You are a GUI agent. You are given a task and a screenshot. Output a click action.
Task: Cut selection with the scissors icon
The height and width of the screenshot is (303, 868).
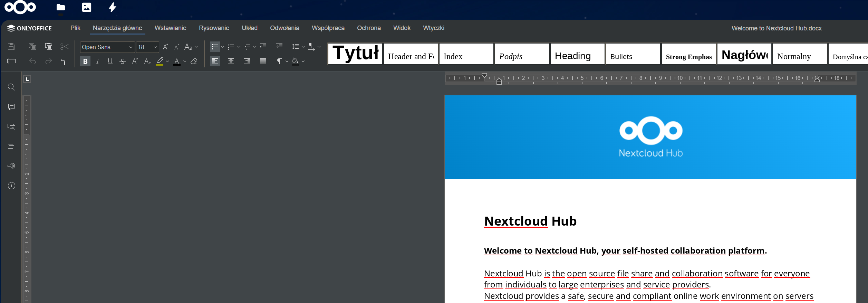coord(65,46)
